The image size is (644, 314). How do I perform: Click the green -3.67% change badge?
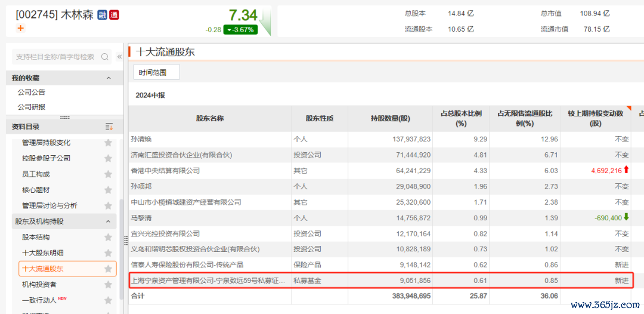tap(241, 30)
